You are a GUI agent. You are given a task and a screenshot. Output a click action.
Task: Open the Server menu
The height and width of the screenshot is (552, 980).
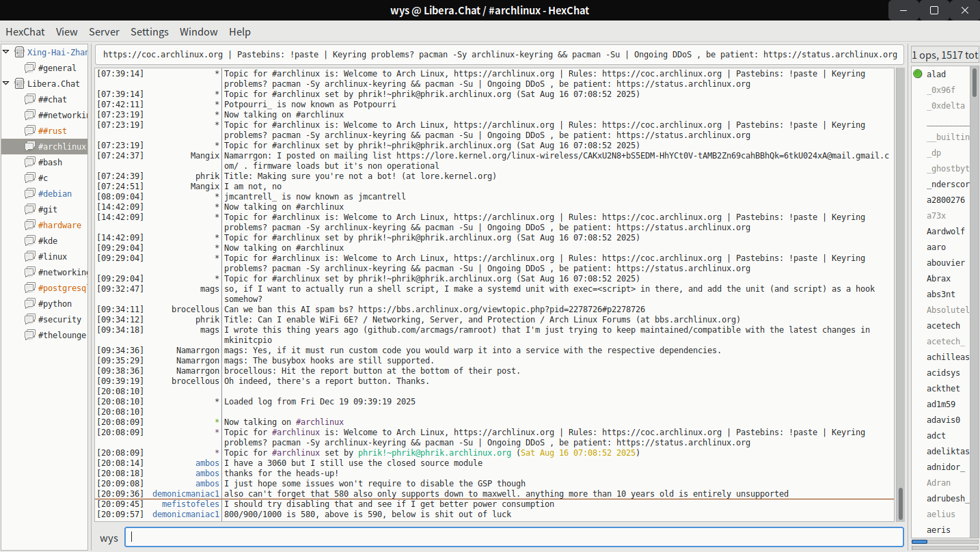tap(104, 31)
